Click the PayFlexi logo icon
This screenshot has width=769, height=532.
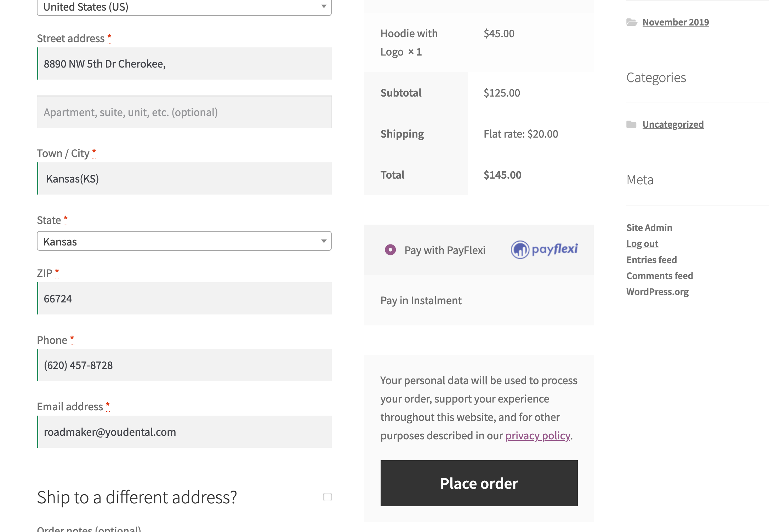pos(544,250)
